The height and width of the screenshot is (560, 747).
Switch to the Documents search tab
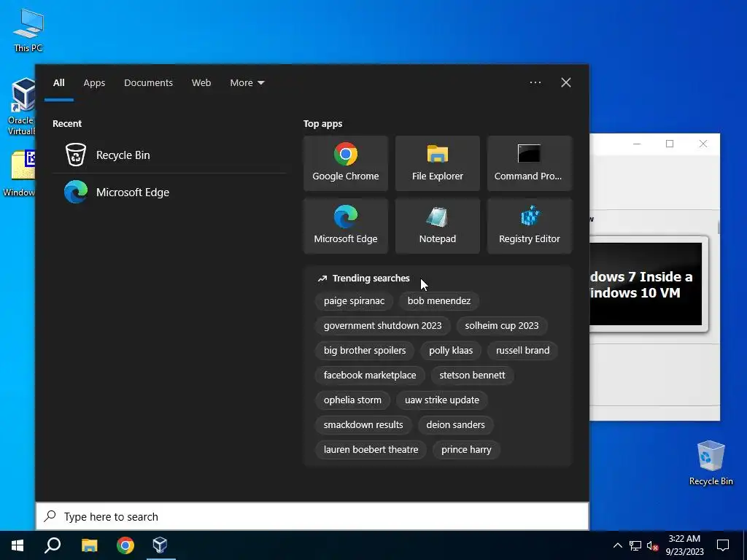click(x=148, y=82)
